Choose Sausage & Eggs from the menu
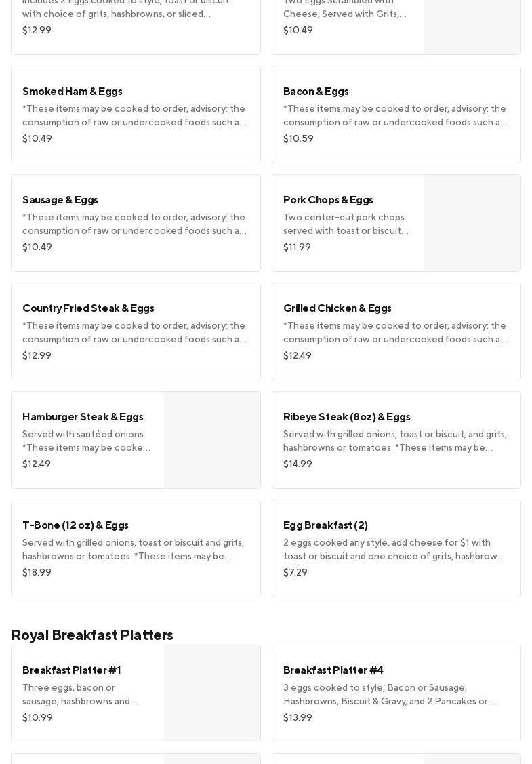This screenshot has width=532, height=764. [x=136, y=222]
